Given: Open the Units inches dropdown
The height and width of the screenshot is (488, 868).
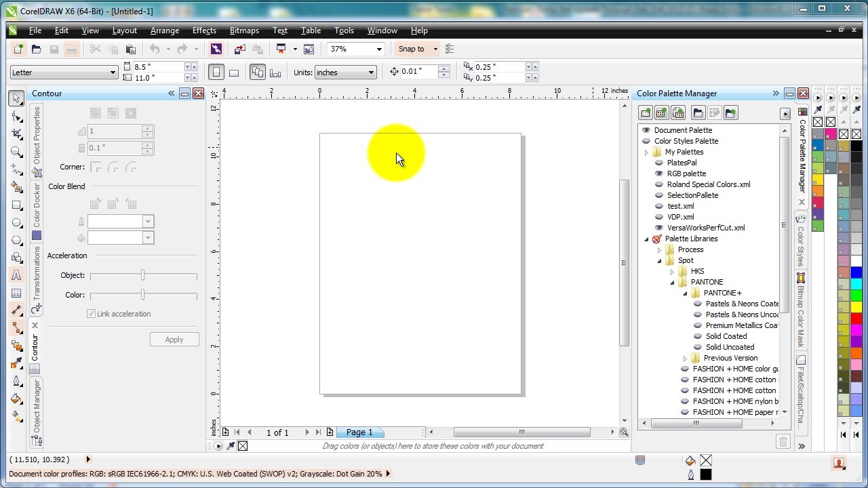Looking at the screenshot, I should click(371, 73).
